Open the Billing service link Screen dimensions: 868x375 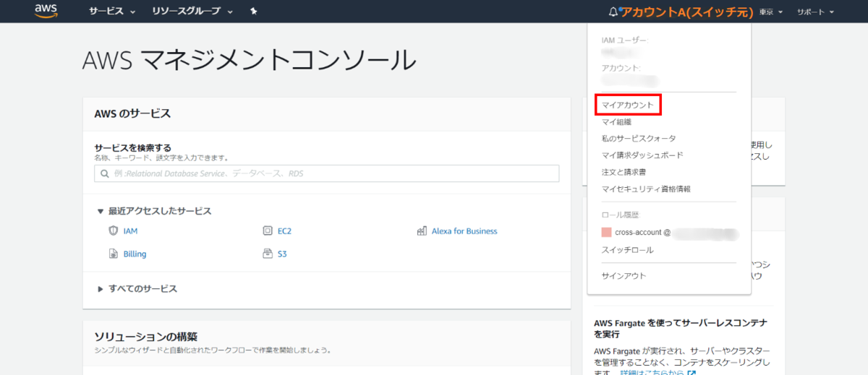click(x=135, y=254)
